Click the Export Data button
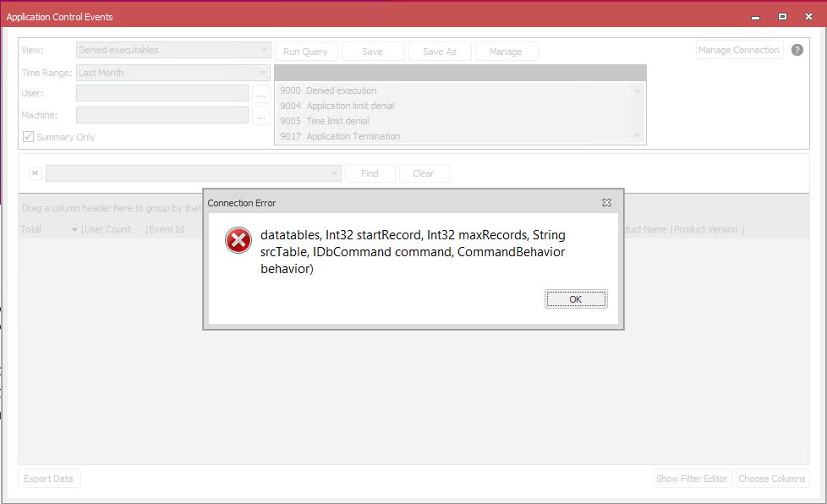This screenshot has height=504, width=827. [49, 478]
